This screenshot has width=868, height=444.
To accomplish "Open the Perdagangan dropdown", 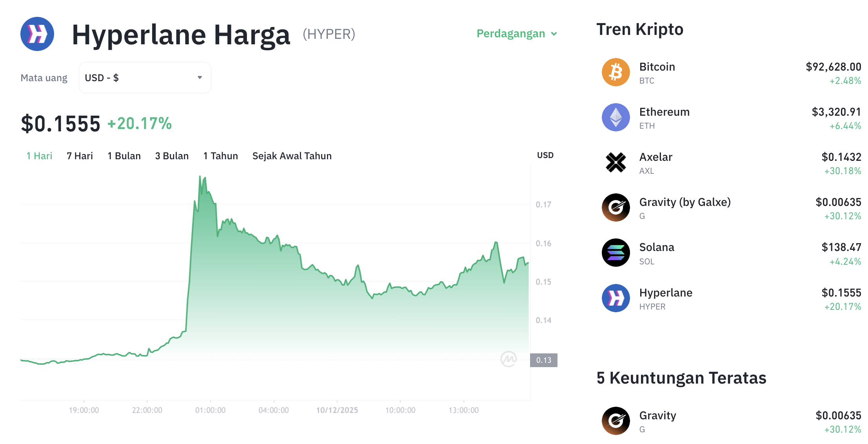I will (511, 34).
